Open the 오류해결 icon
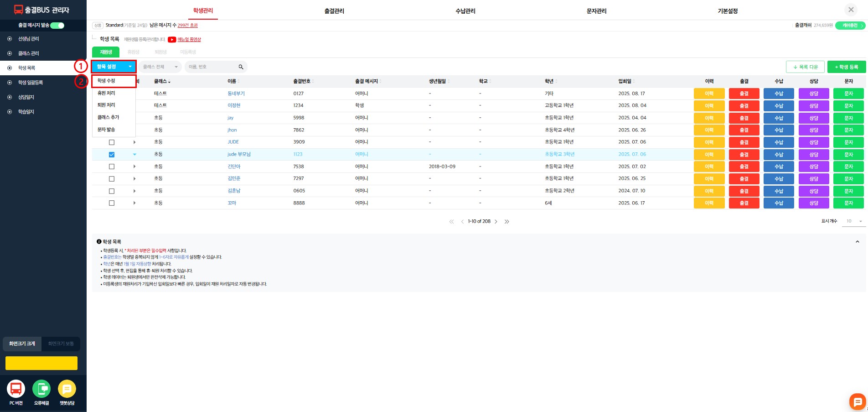This screenshot has height=412, width=868. (41, 389)
